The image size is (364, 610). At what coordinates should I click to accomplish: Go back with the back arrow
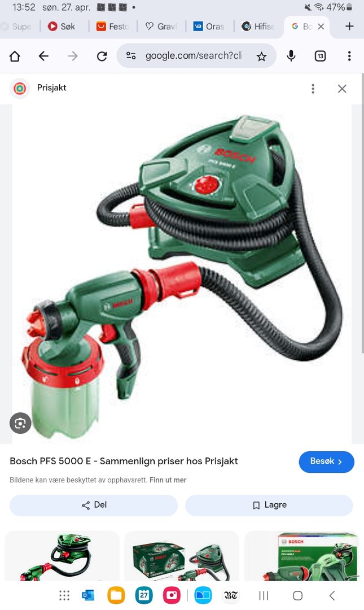coord(43,56)
